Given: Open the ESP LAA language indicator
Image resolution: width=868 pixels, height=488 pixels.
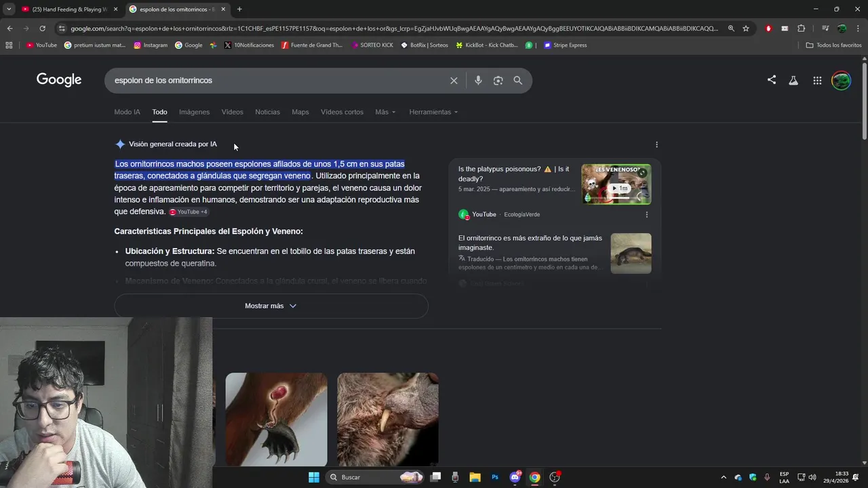Looking at the screenshot, I should pos(784,477).
